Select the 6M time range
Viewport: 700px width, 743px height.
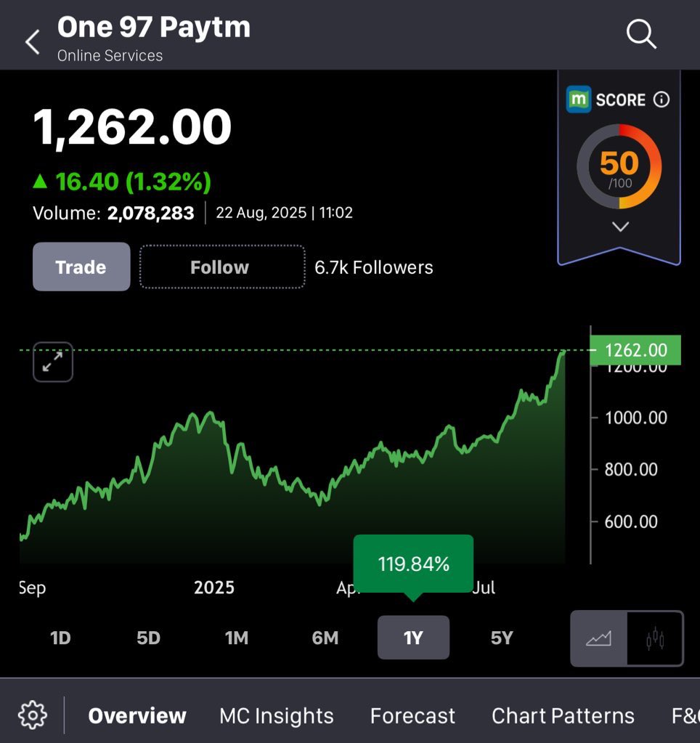[325, 638]
